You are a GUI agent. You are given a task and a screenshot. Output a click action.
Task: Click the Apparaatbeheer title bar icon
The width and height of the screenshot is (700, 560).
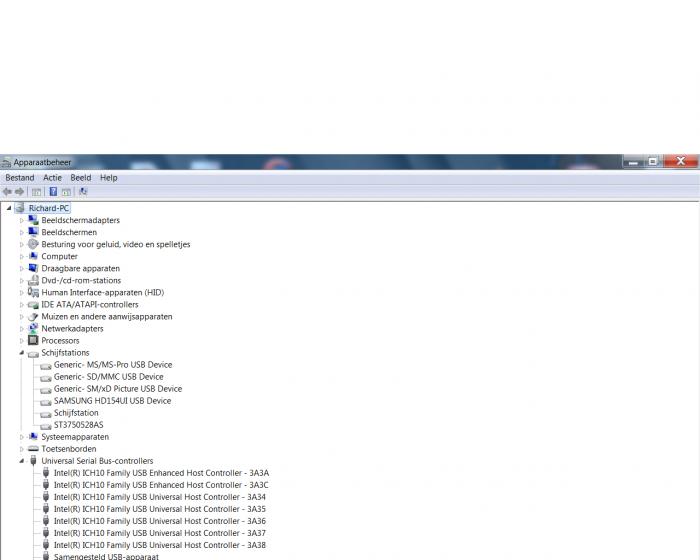click(x=6, y=162)
